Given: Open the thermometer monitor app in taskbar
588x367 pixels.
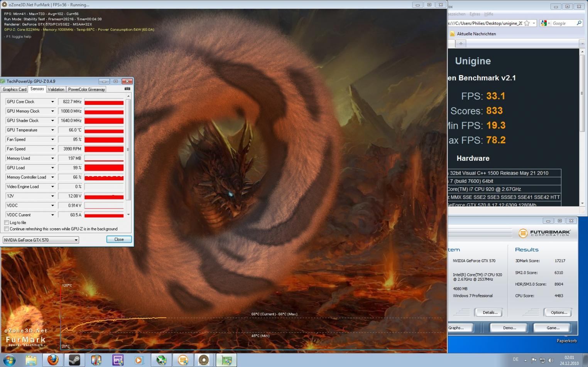Looking at the screenshot, I should pos(96,360).
